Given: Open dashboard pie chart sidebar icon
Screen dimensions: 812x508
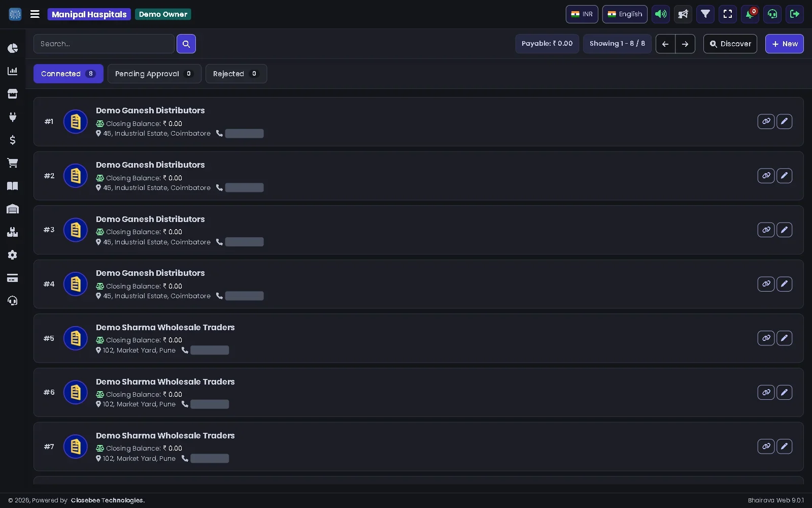Looking at the screenshot, I should tap(13, 48).
